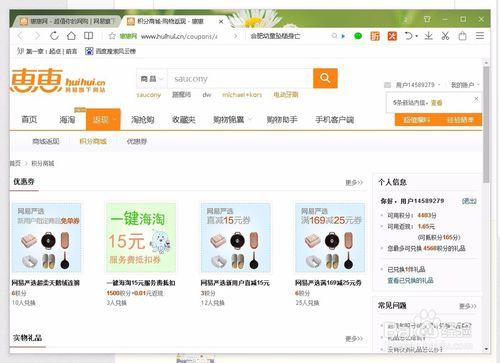Viewport: 500px width, 363px height.
Task: Open the 满169减25元券 coupon thumbnail
Action: pos(330,237)
